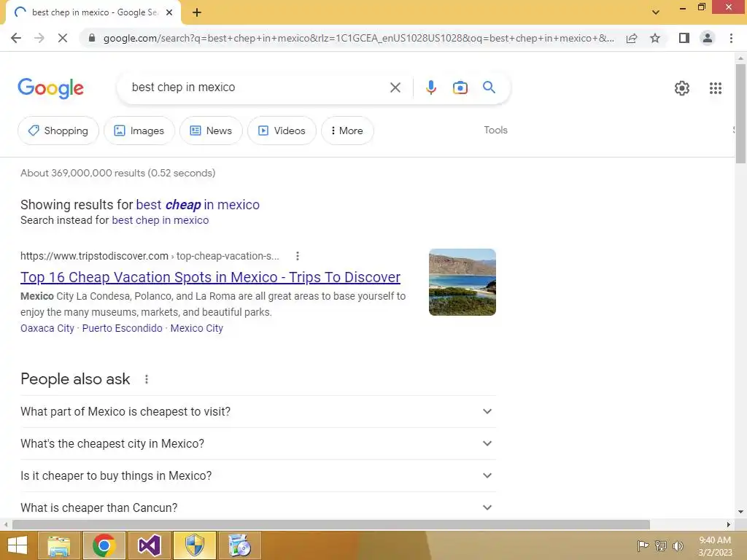The image size is (747, 560).
Task: Open the Oaxaca City sitelink
Action: click(x=47, y=329)
